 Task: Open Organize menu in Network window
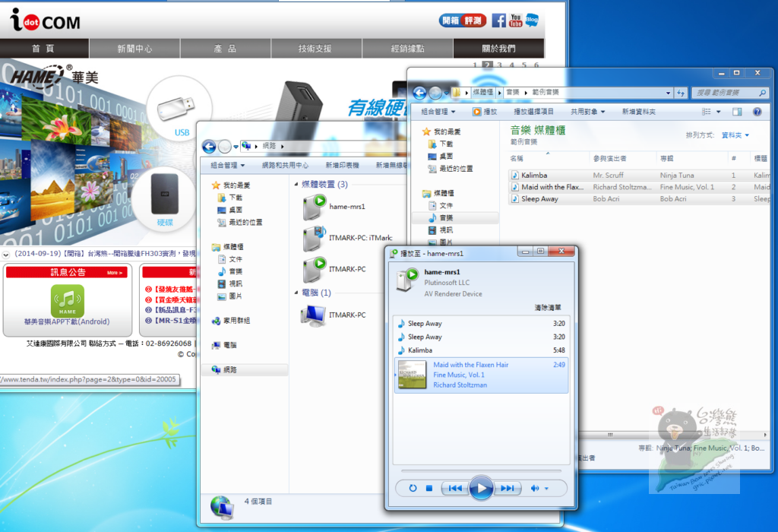(x=228, y=165)
